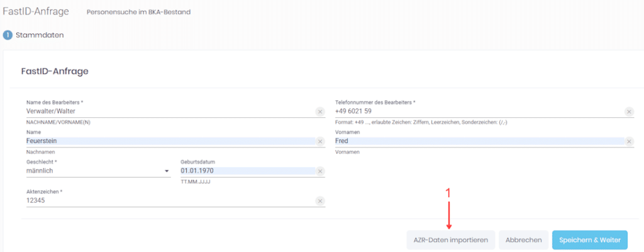The height and width of the screenshot is (252, 644).
Task: Clear the Aktenzeichen field
Action: (319, 201)
